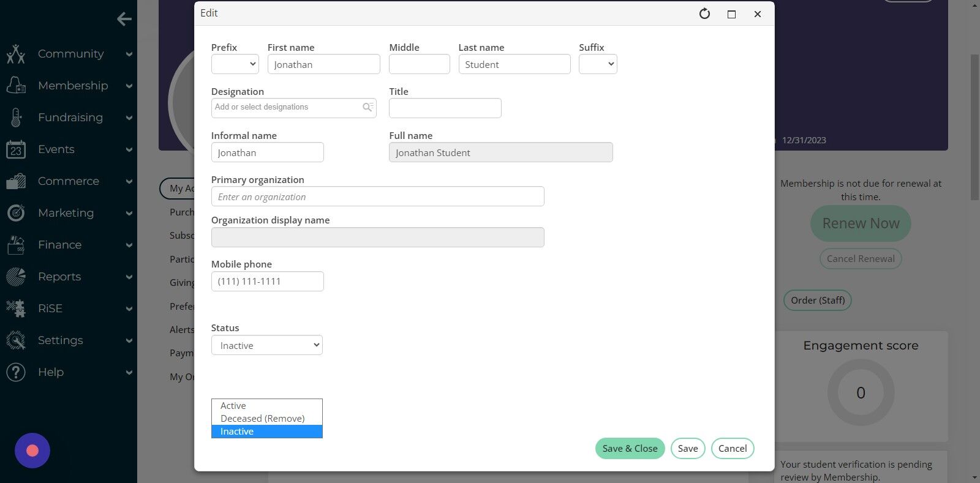Expand the Commerce menu chevron
The height and width of the screenshot is (483, 980).
click(x=129, y=182)
